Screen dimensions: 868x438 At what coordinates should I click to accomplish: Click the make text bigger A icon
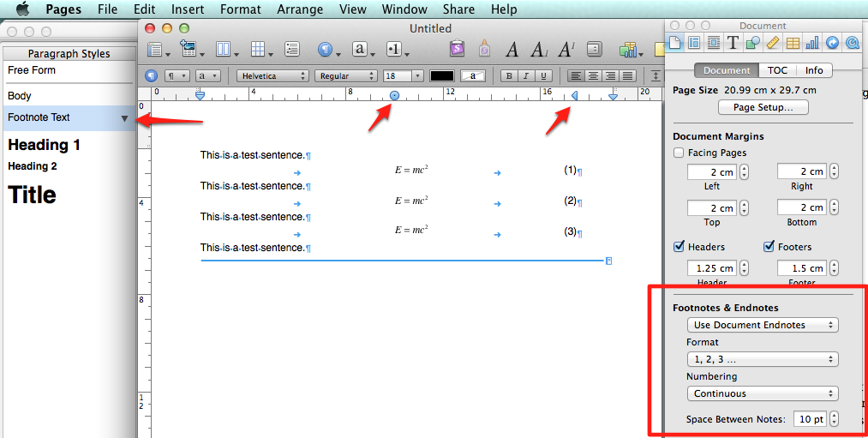[566, 49]
